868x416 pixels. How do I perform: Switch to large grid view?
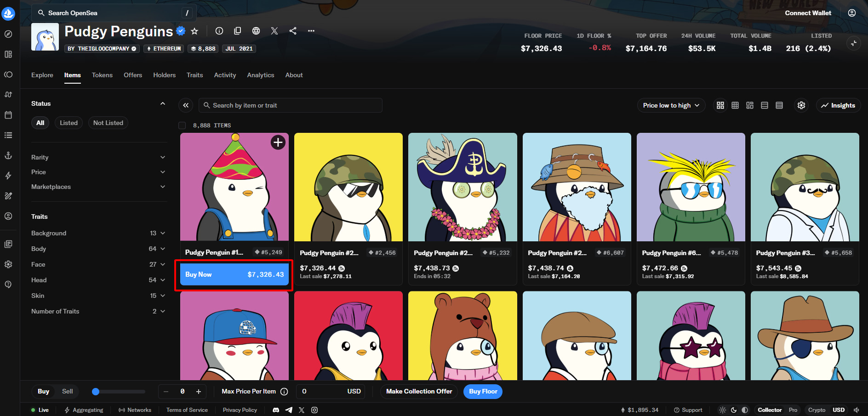tap(720, 105)
